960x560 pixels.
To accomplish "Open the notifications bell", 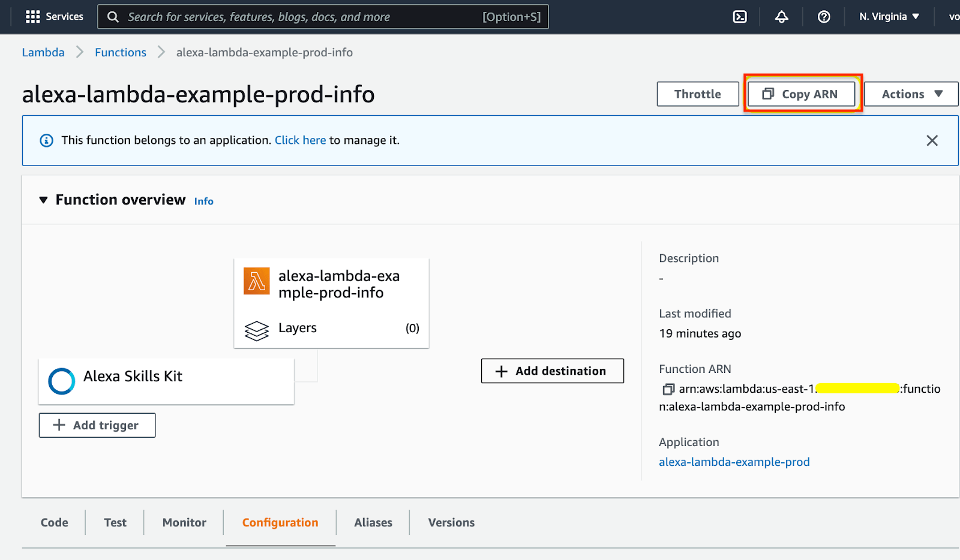I will click(781, 17).
